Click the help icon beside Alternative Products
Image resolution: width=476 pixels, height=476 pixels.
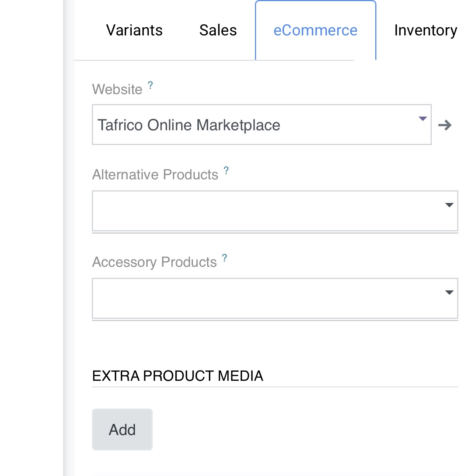[x=226, y=171]
